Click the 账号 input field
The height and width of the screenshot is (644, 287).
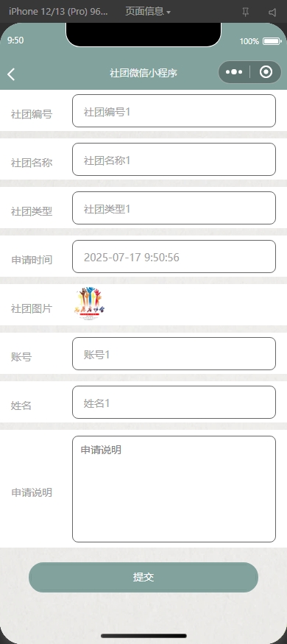point(174,353)
